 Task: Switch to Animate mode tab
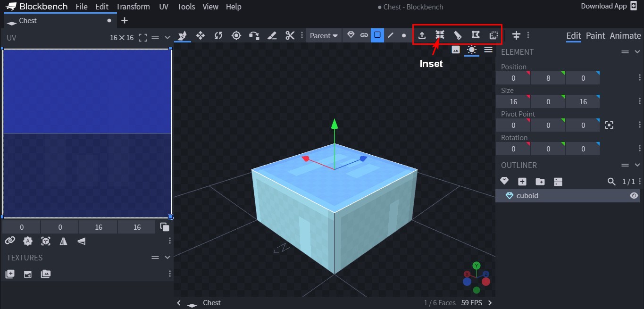[625, 36]
